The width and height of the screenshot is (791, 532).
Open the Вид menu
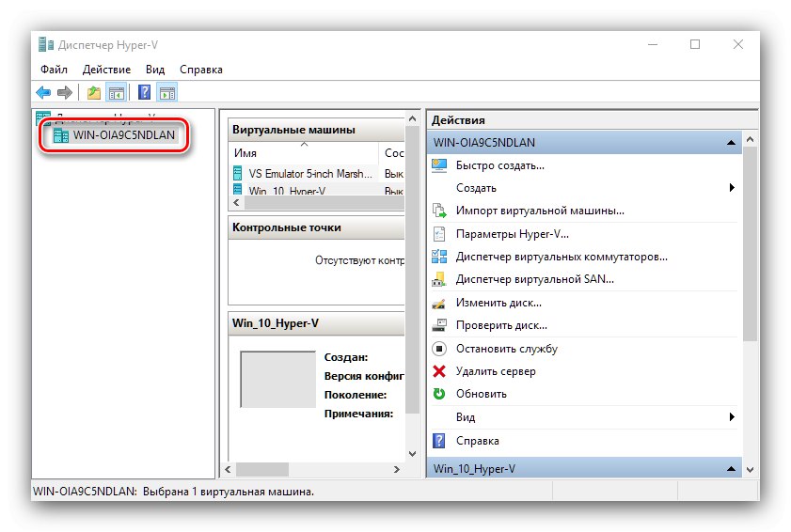pos(155,70)
